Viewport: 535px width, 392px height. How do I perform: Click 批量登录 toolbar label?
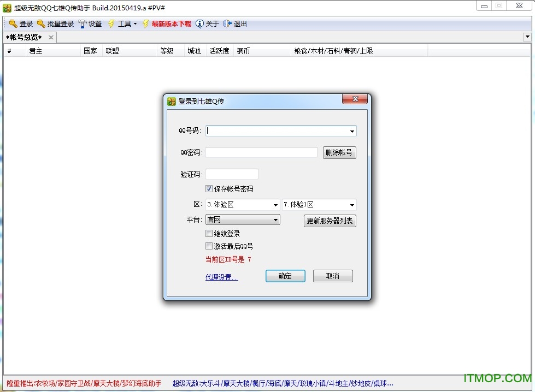61,23
